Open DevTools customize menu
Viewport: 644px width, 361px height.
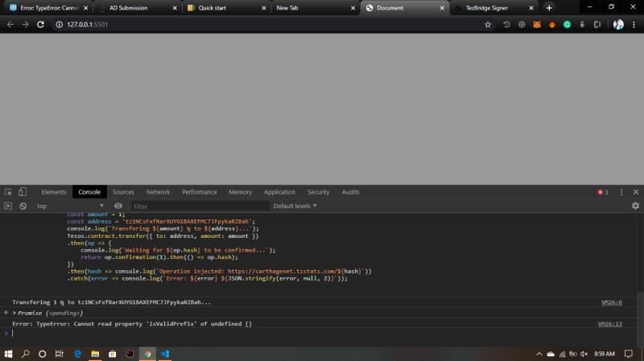click(621, 192)
